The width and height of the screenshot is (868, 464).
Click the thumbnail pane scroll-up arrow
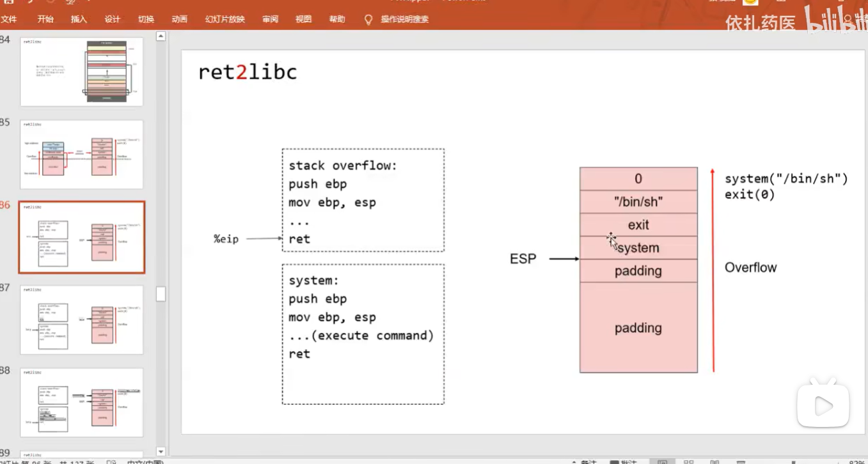pyautogui.click(x=161, y=36)
